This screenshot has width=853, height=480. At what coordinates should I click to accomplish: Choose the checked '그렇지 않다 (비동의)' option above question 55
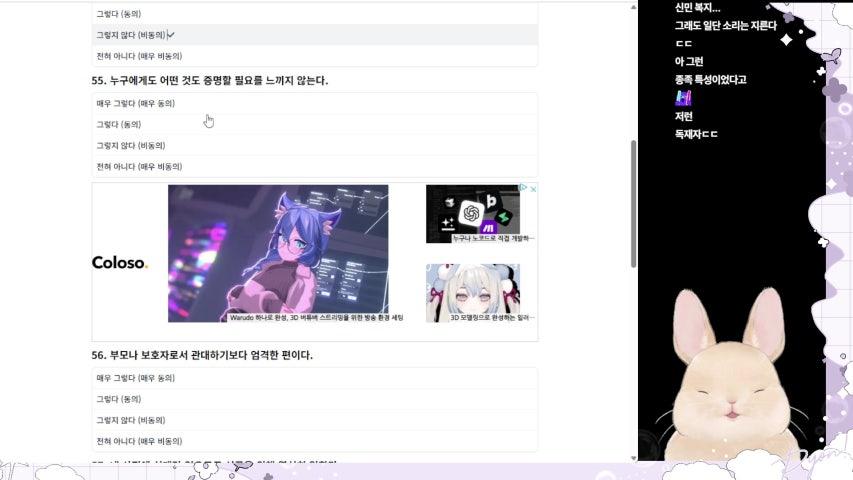[314, 35]
